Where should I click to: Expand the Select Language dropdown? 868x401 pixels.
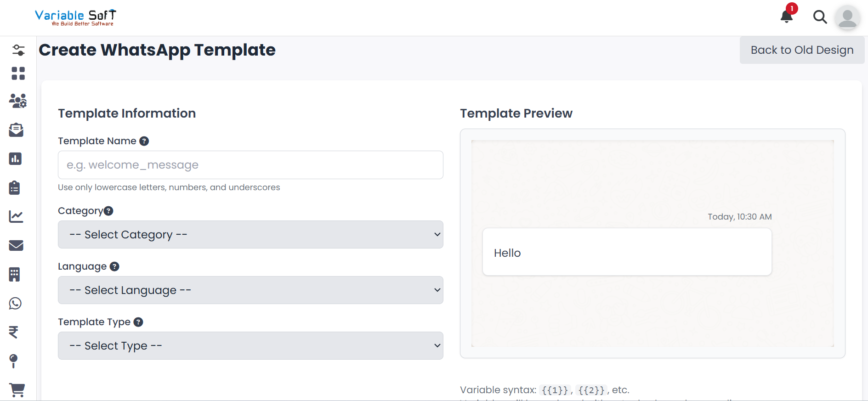pyautogui.click(x=250, y=290)
